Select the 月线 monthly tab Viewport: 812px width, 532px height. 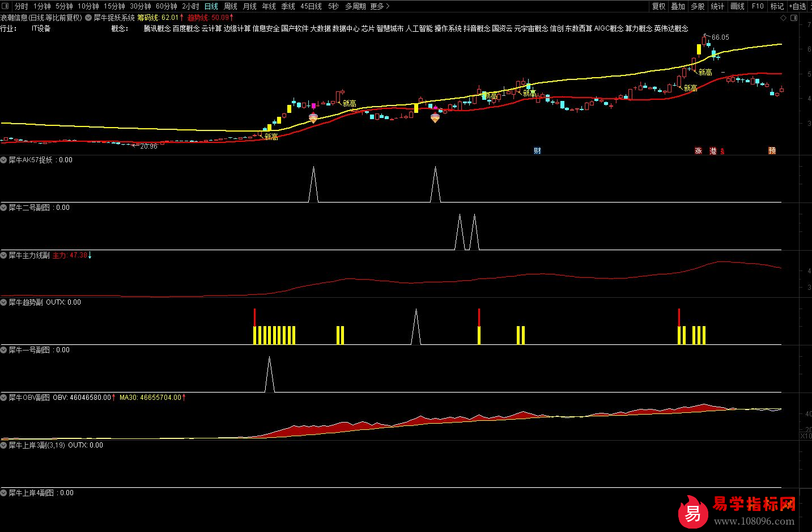click(x=250, y=6)
